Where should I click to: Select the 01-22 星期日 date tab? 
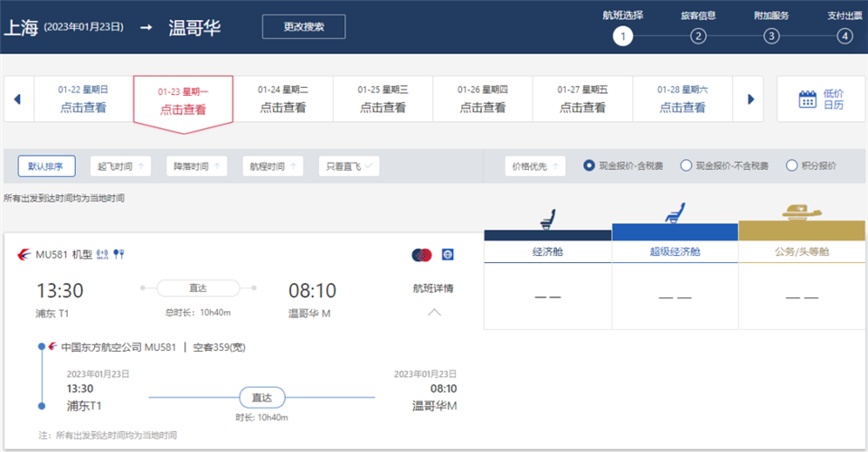point(83,99)
